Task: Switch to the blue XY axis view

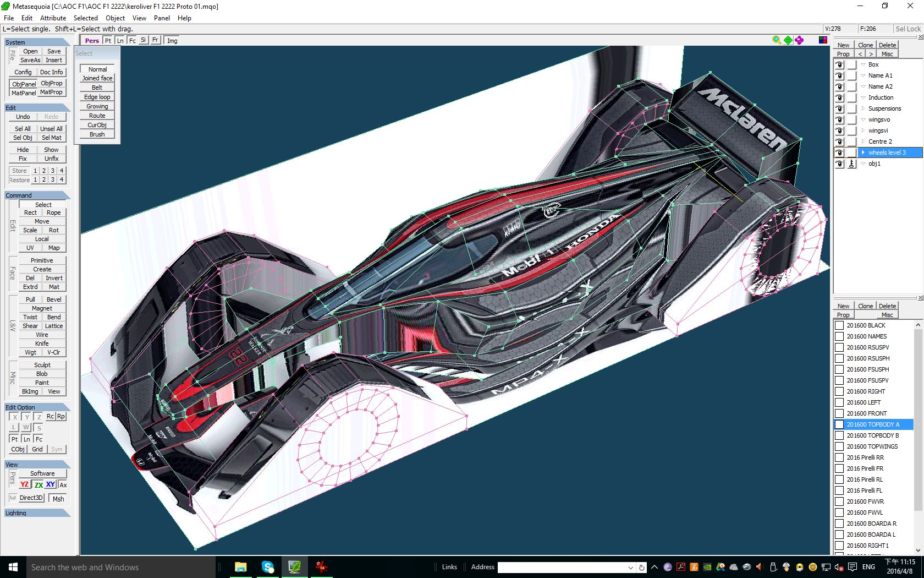Action: pyautogui.click(x=51, y=484)
